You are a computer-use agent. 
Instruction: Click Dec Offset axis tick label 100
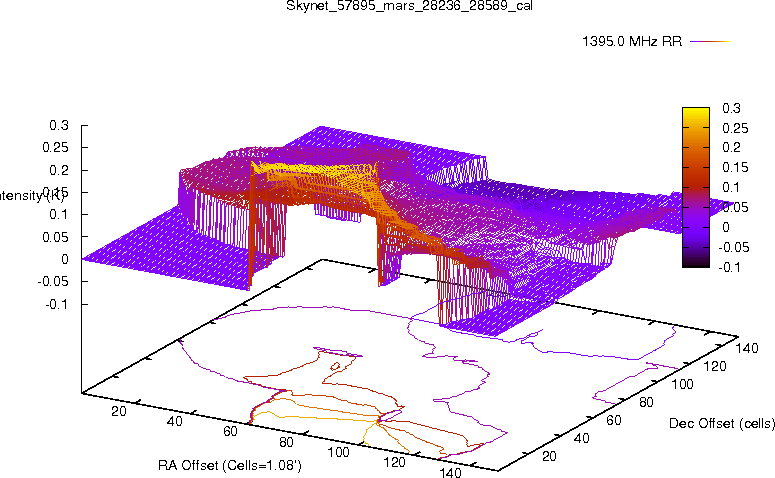coord(682,384)
